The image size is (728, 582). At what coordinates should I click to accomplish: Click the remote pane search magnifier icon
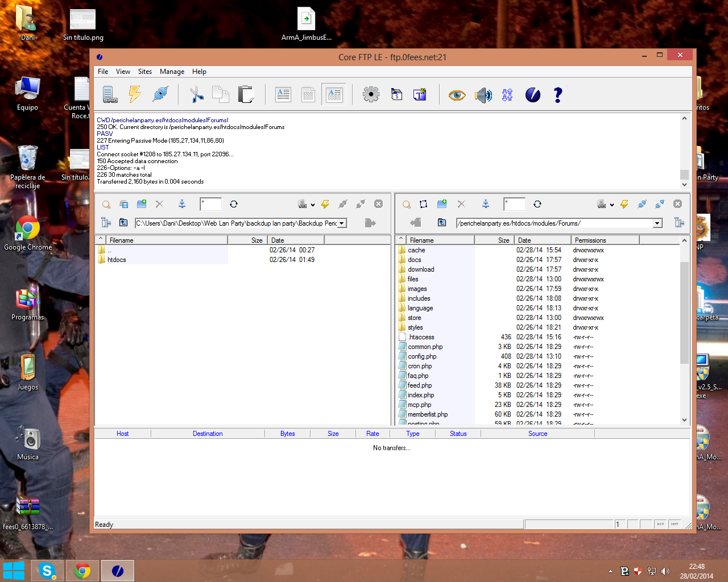(x=406, y=204)
